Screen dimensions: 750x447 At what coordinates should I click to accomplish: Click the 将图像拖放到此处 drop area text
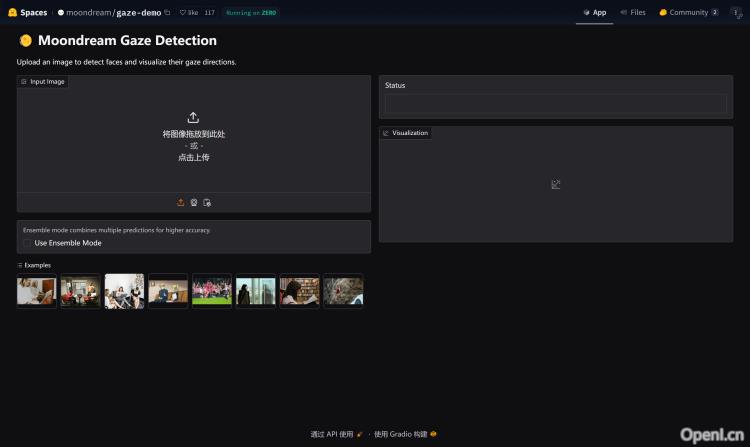click(194, 134)
